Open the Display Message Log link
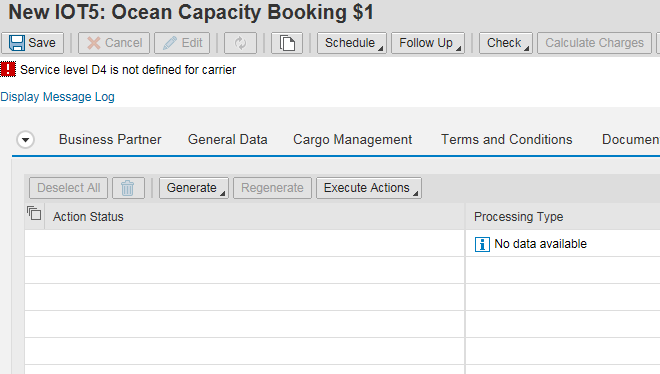 [x=57, y=97]
